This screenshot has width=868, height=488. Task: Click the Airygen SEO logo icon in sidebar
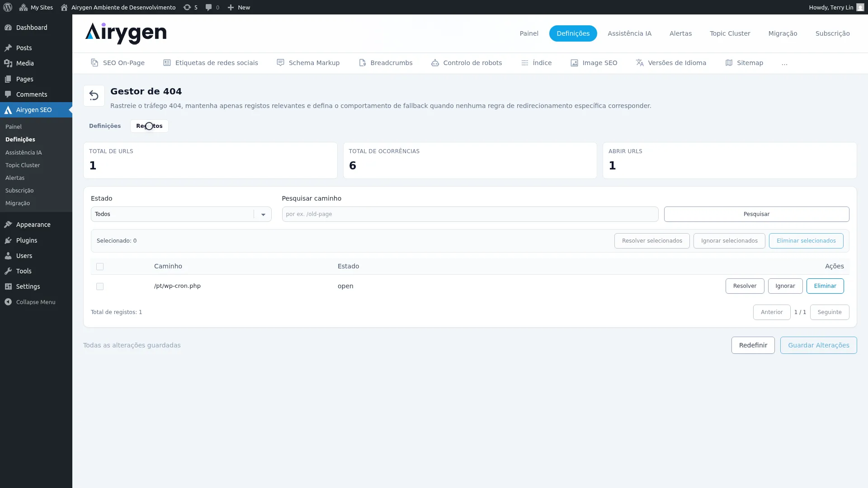pyautogui.click(x=8, y=110)
